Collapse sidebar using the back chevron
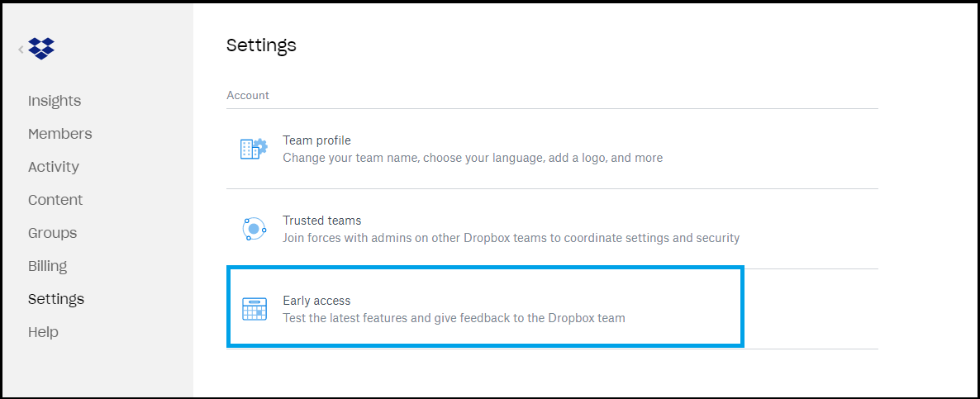This screenshot has width=980, height=399. click(21, 49)
